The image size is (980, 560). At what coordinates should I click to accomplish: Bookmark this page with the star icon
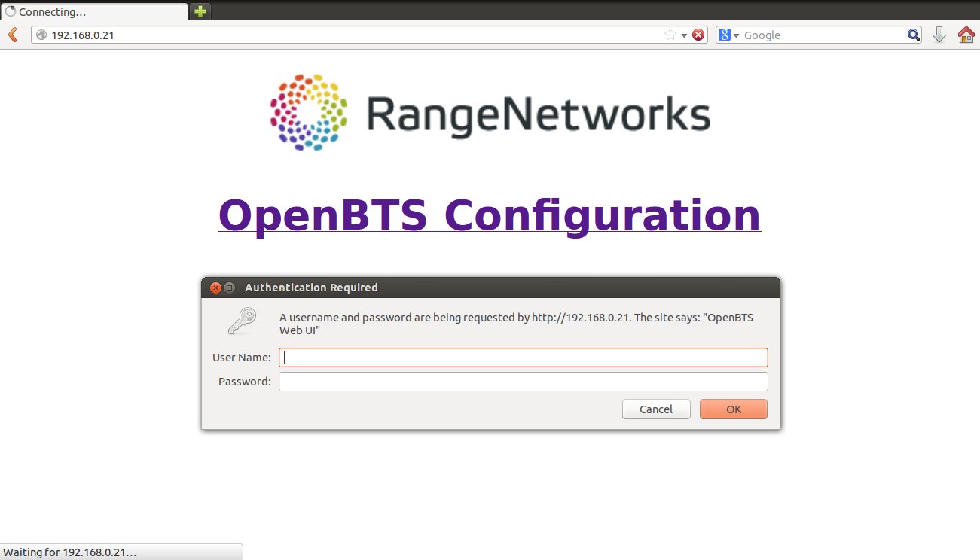670,35
